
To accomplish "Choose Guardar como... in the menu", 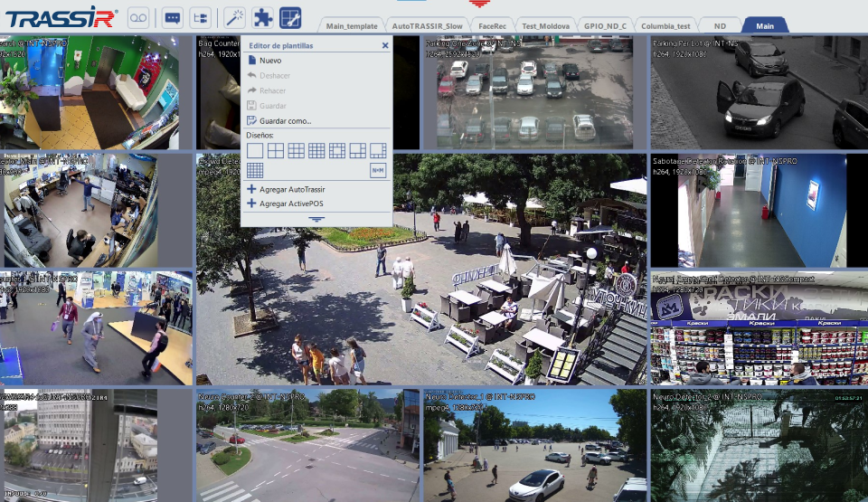I will pyautogui.click(x=285, y=120).
